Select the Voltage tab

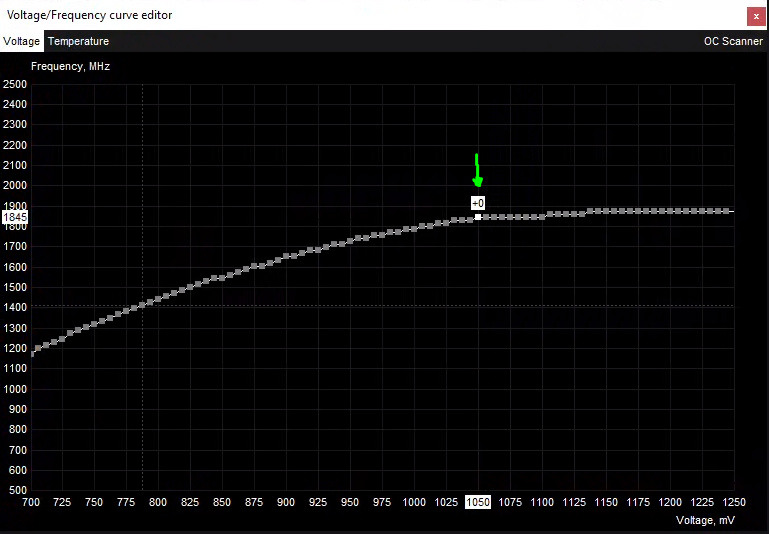[x=21, y=41]
